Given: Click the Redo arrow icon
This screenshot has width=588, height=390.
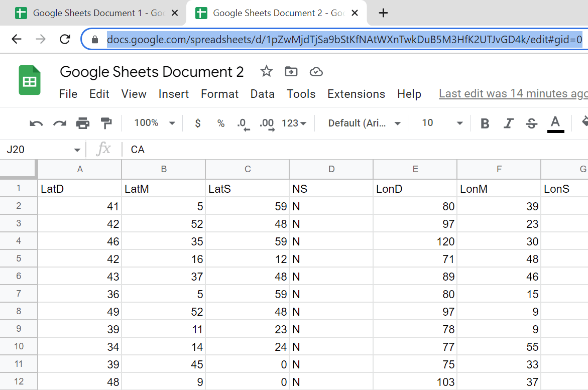Looking at the screenshot, I should 60,123.
